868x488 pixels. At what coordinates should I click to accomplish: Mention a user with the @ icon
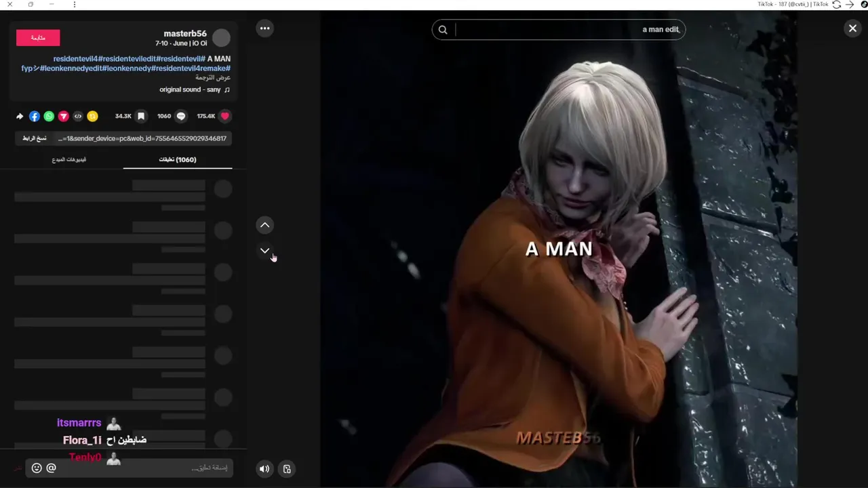coord(51,468)
